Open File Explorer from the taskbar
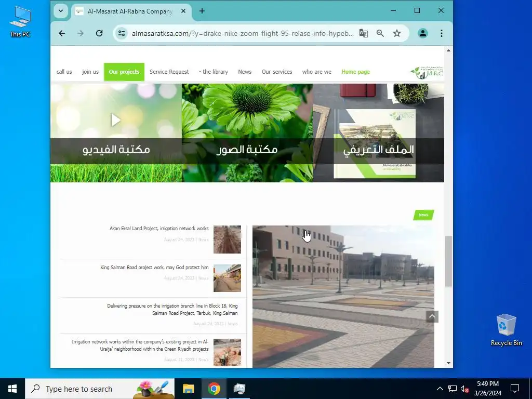Viewport: 532px width, 399px height. (x=188, y=389)
